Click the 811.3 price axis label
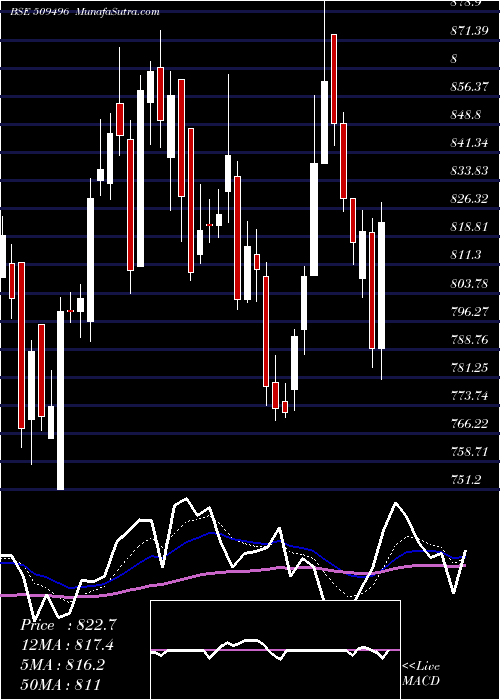Screen dimensions: 500x700 [x=465, y=255]
